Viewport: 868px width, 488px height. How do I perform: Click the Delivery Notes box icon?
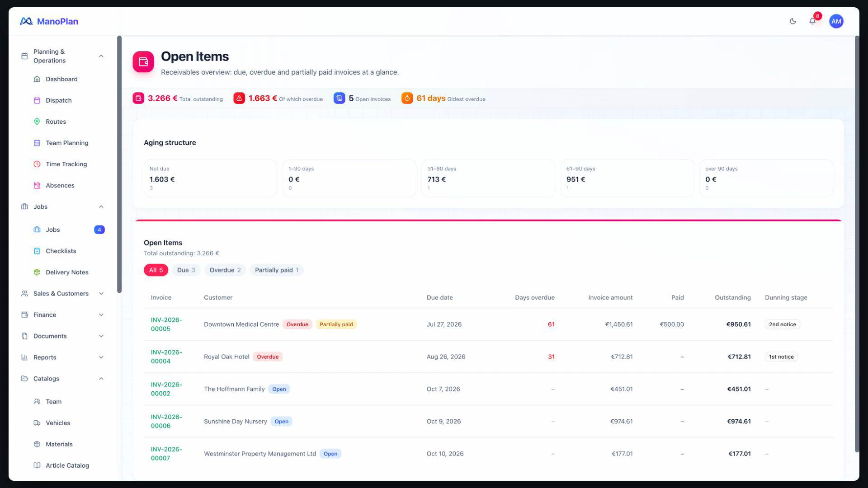[x=37, y=272]
